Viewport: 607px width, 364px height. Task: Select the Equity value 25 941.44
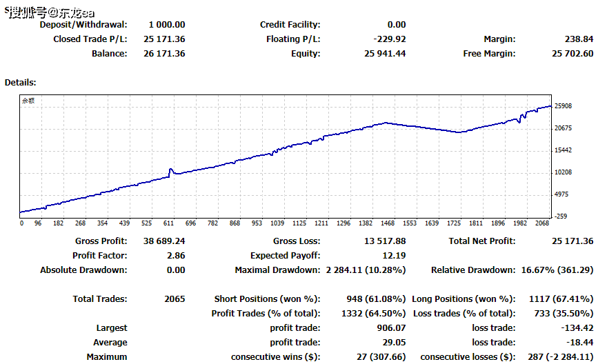(x=382, y=54)
